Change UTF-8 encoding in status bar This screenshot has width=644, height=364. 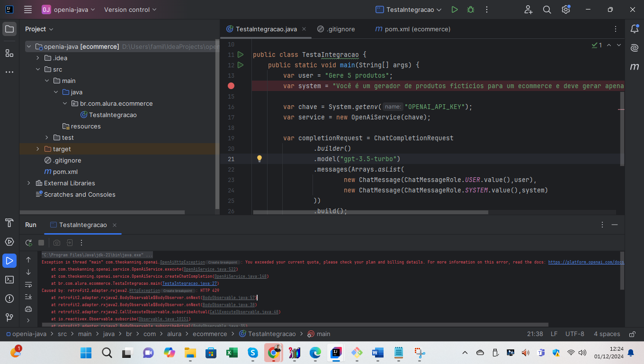575,334
